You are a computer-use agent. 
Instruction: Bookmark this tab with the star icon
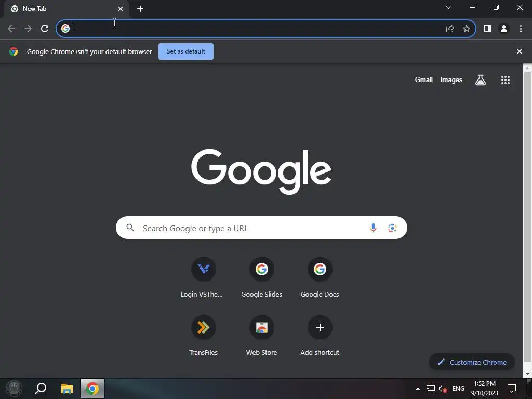point(467,29)
